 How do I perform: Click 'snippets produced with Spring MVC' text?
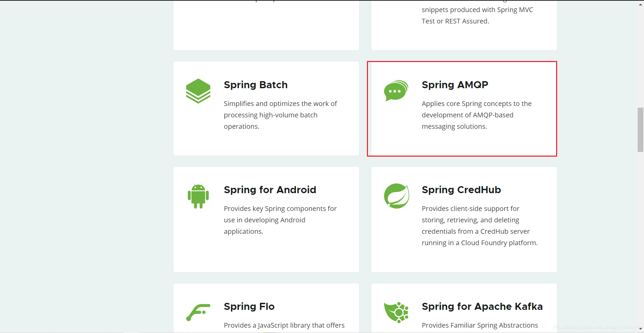click(x=477, y=10)
